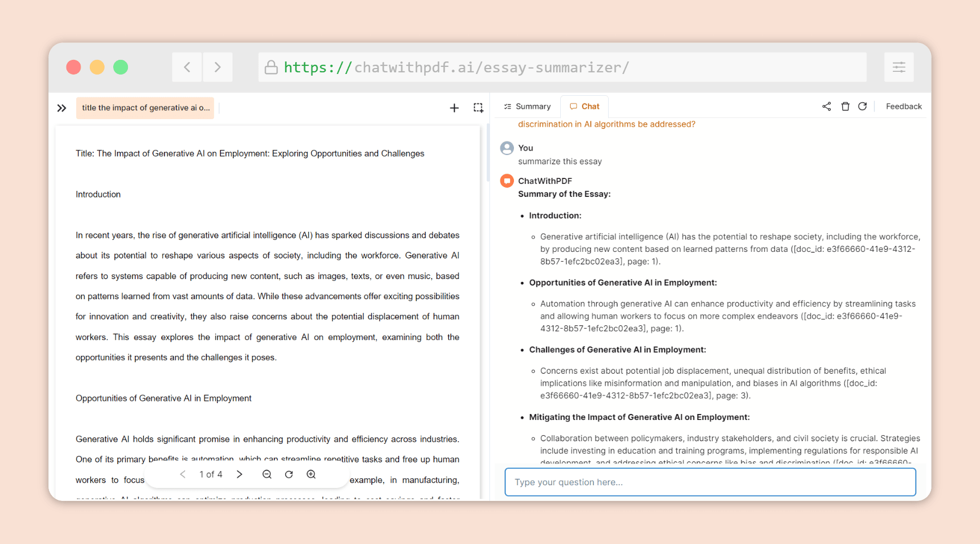Click the ChatWithPDF chat bubble logo
Viewport: 980px width, 544px height.
506,180
